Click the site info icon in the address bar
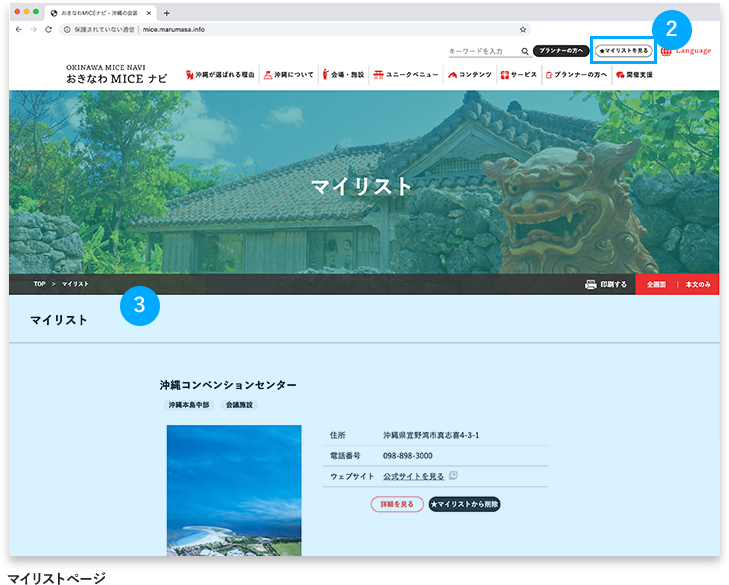 pyautogui.click(x=67, y=29)
